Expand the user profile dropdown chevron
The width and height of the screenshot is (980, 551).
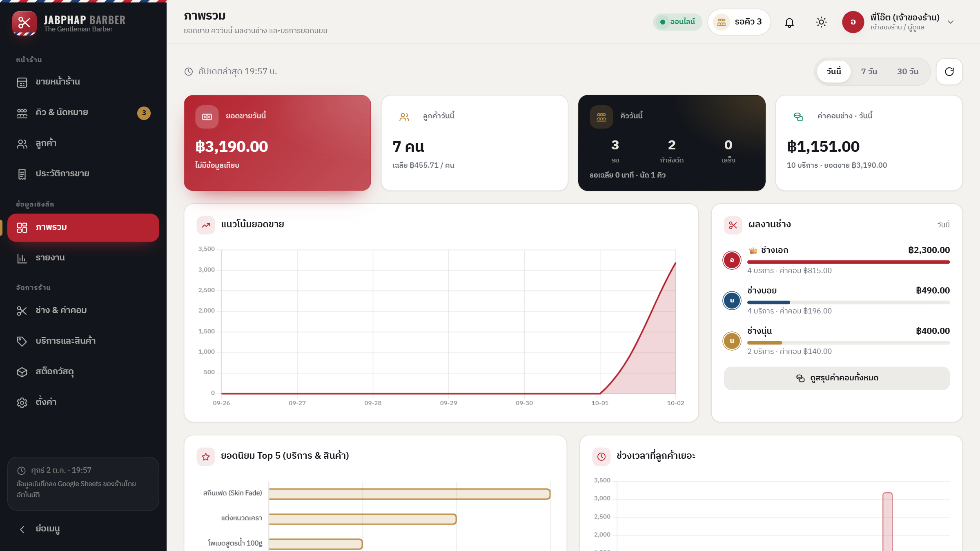point(951,22)
